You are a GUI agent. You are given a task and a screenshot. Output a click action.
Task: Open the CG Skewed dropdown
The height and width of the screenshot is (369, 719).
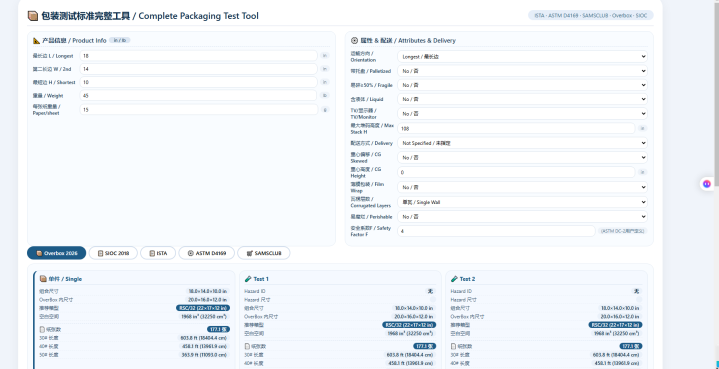click(x=522, y=157)
